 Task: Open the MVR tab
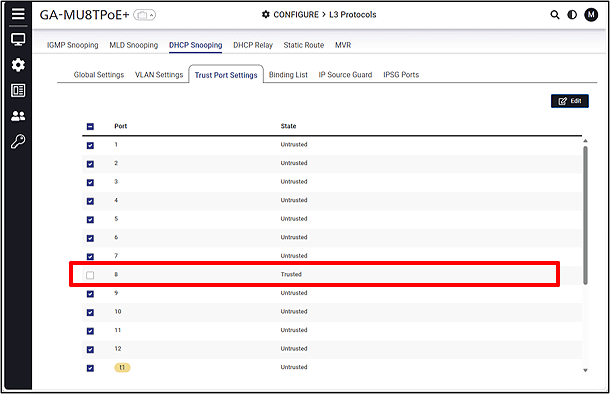343,45
